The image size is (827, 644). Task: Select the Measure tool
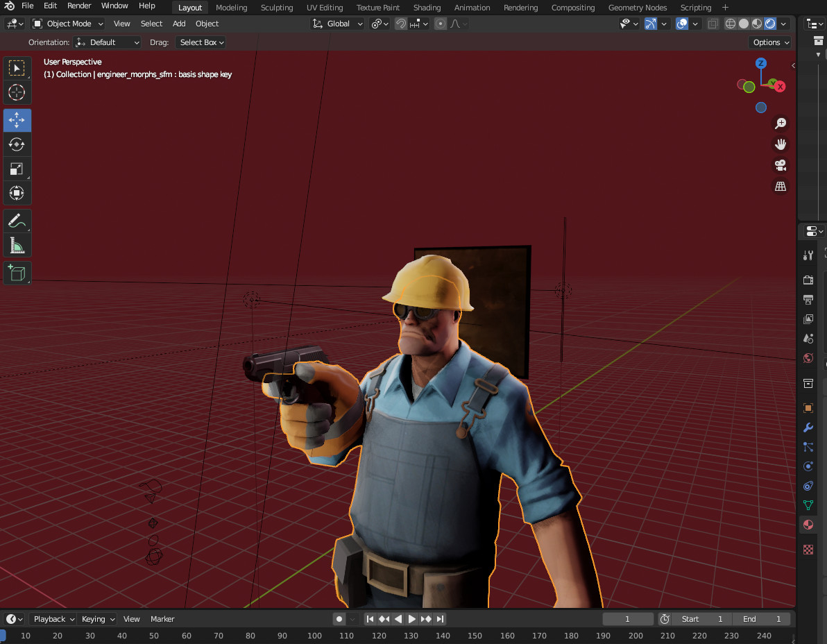click(x=17, y=246)
